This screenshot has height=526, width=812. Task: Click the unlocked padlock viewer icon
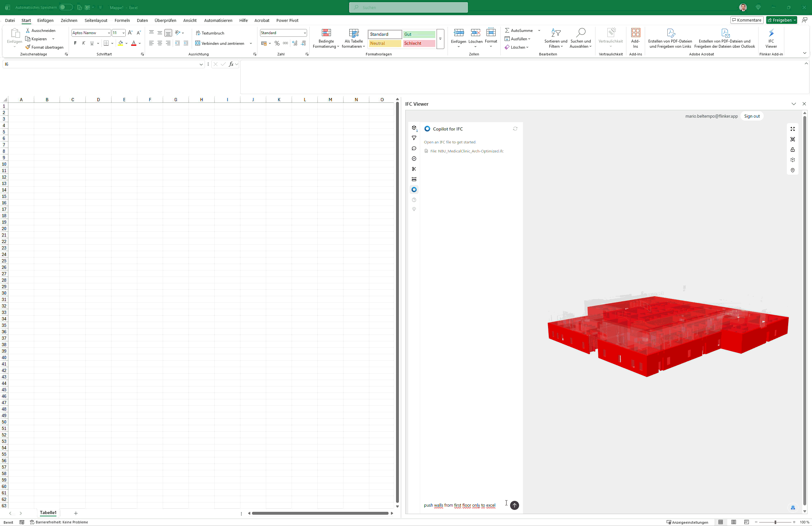793,150
